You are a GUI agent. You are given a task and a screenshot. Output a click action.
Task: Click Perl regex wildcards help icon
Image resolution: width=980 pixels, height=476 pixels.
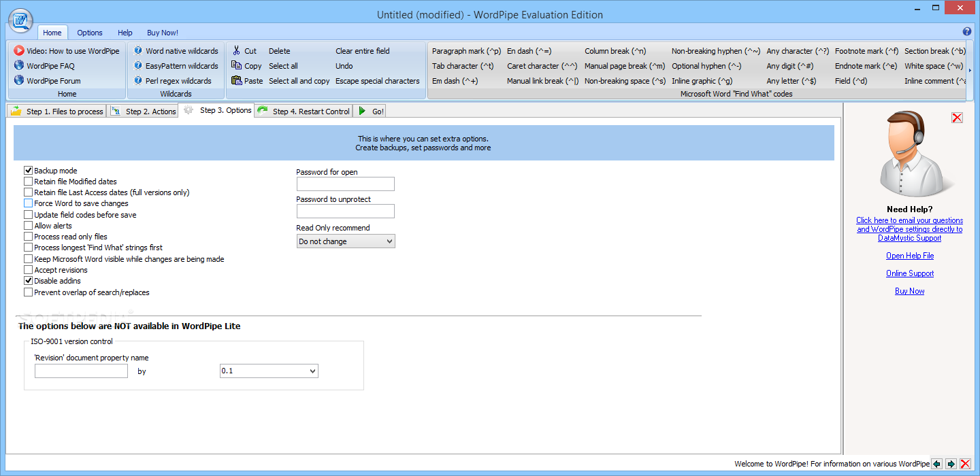coord(138,81)
